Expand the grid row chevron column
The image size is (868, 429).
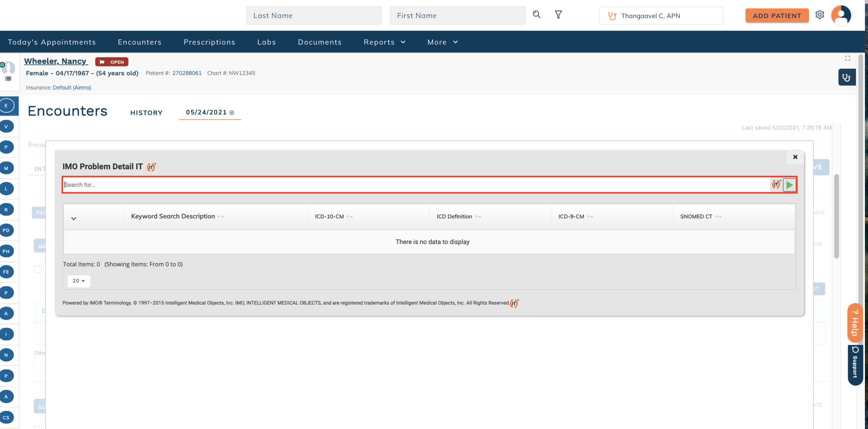74,218
